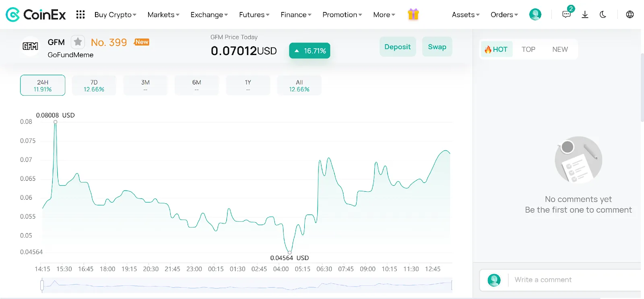
Task: Click the gift box icon
Action: (413, 14)
